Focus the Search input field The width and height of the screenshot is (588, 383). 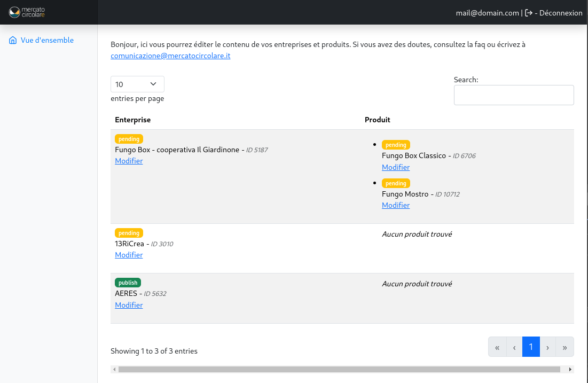[514, 95]
